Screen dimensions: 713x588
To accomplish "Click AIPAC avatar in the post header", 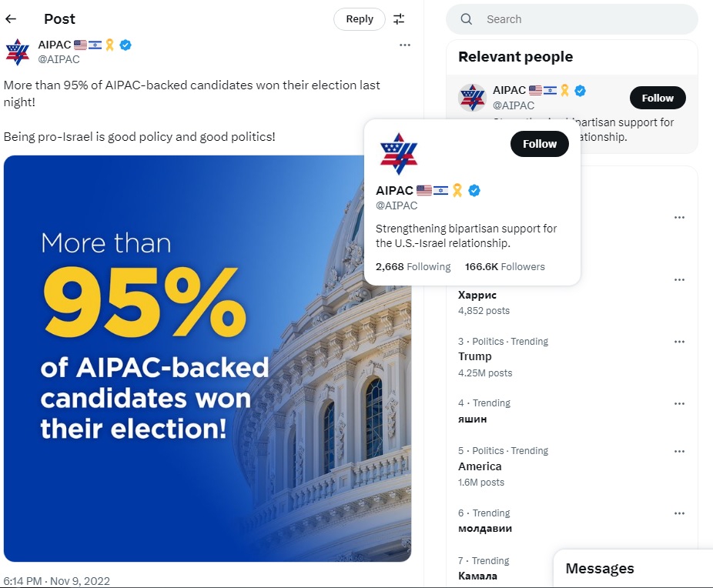I will [17, 52].
